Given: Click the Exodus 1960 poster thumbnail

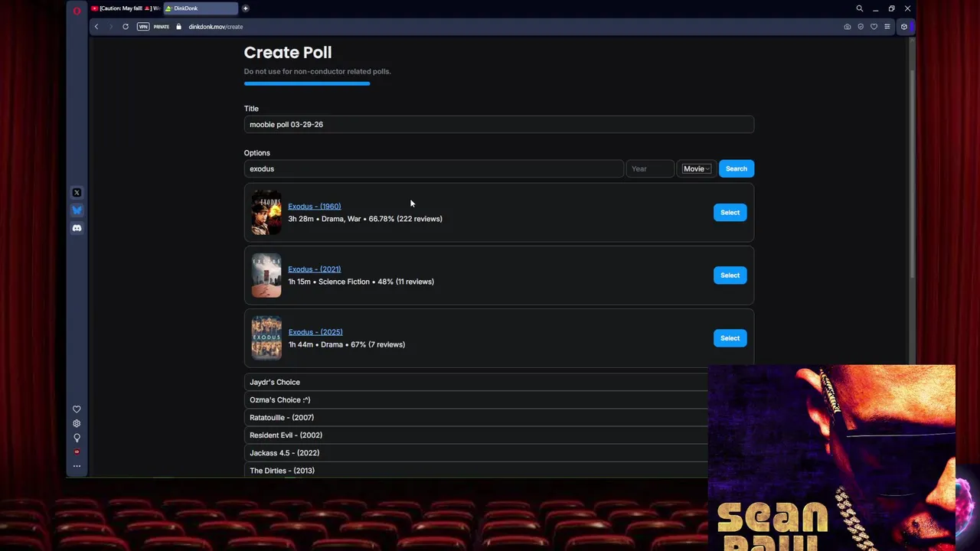Looking at the screenshot, I should click(266, 213).
